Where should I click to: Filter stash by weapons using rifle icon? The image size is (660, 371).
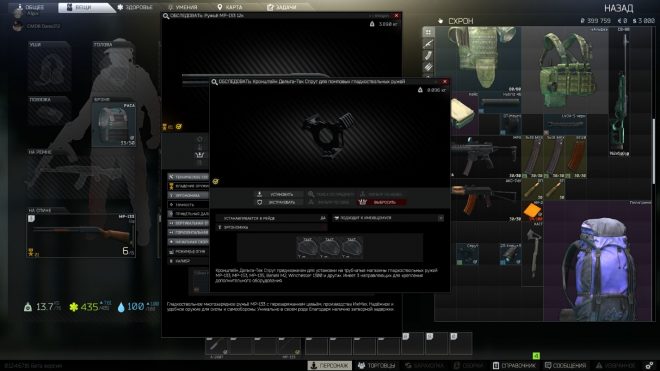click(x=428, y=43)
